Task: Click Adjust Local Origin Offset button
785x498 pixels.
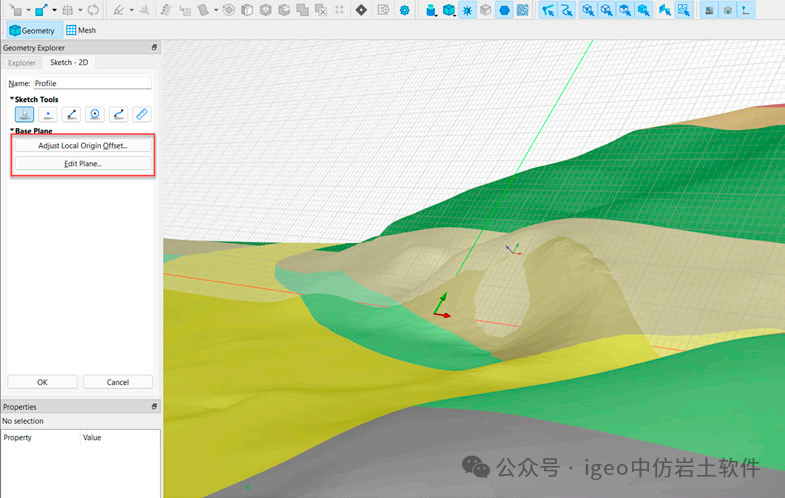Action: click(82, 146)
